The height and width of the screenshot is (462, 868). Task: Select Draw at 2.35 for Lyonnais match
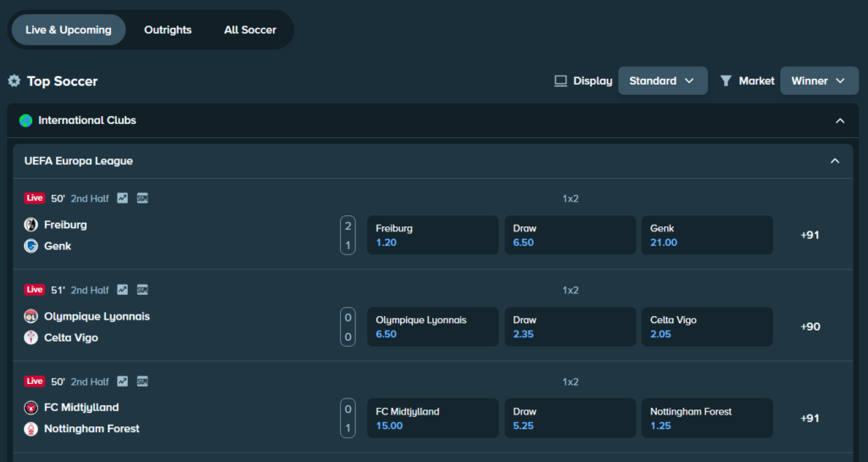570,326
